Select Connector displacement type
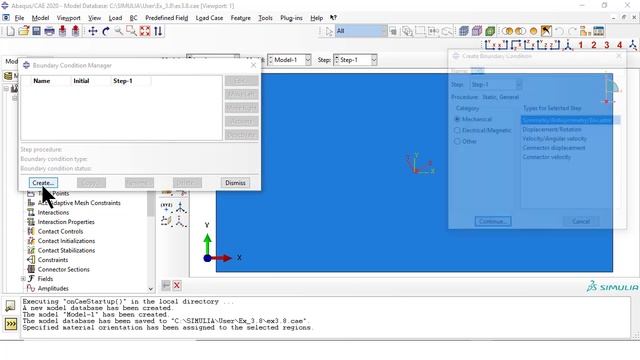This screenshot has height=360, width=640. click(x=553, y=148)
